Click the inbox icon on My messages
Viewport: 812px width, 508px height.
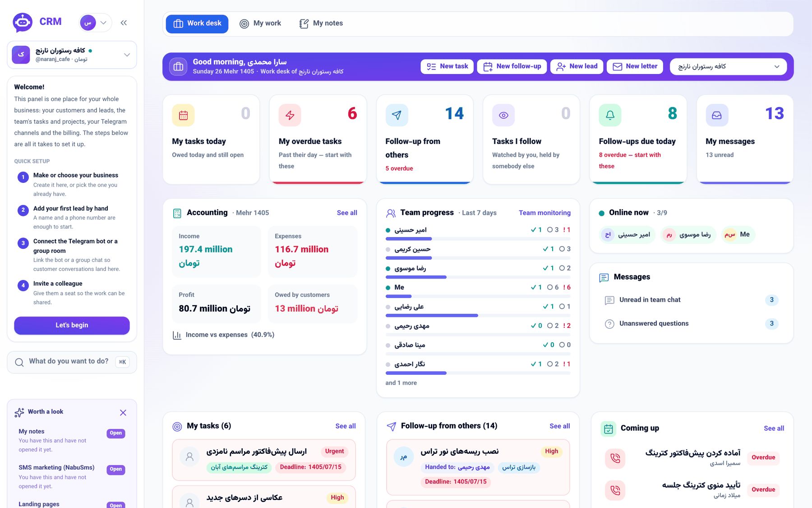tap(717, 115)
